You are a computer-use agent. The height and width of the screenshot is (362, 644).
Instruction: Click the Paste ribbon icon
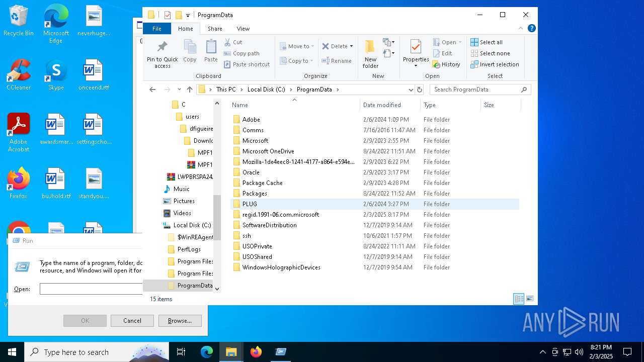pos(211,51)
